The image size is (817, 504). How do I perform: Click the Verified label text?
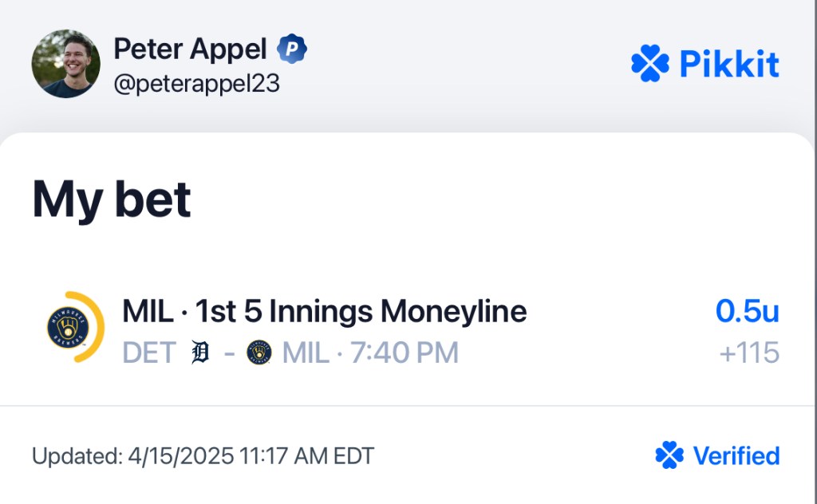pos(736,455)
